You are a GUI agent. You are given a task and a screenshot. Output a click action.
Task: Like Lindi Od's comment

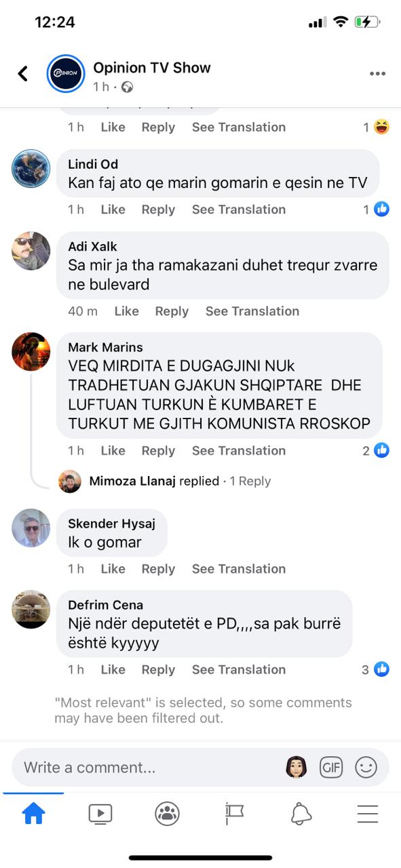point(113,210)
